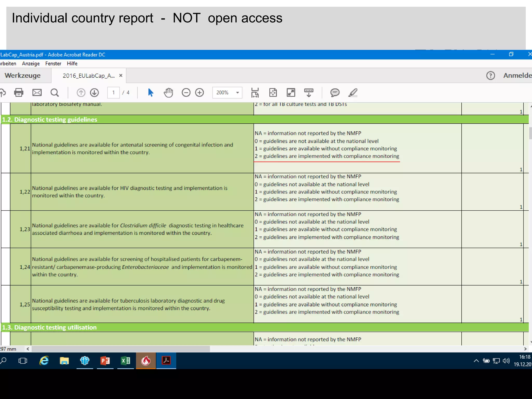Zoom in with plus icon
This screenshot has height=399, width=532.
tap(199, 92)
